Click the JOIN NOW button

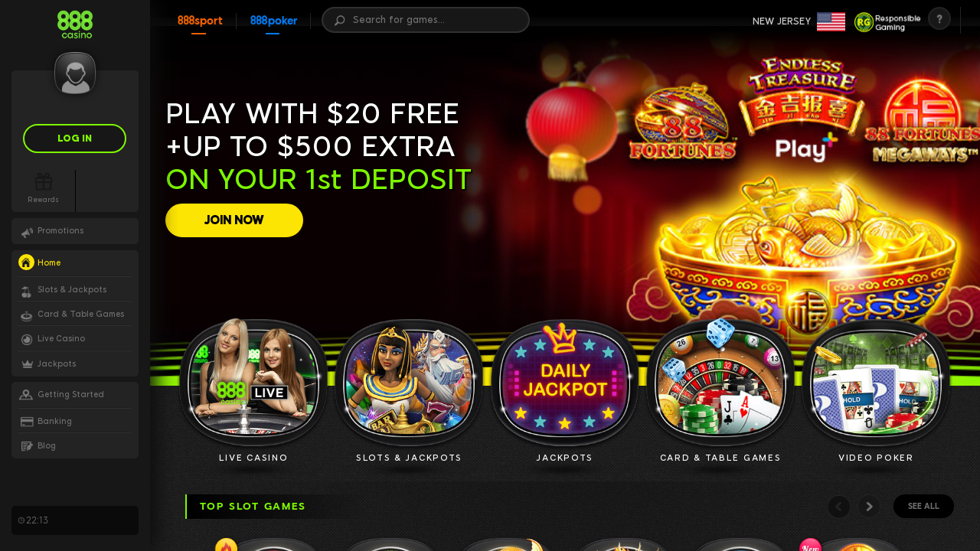[234, 220]
